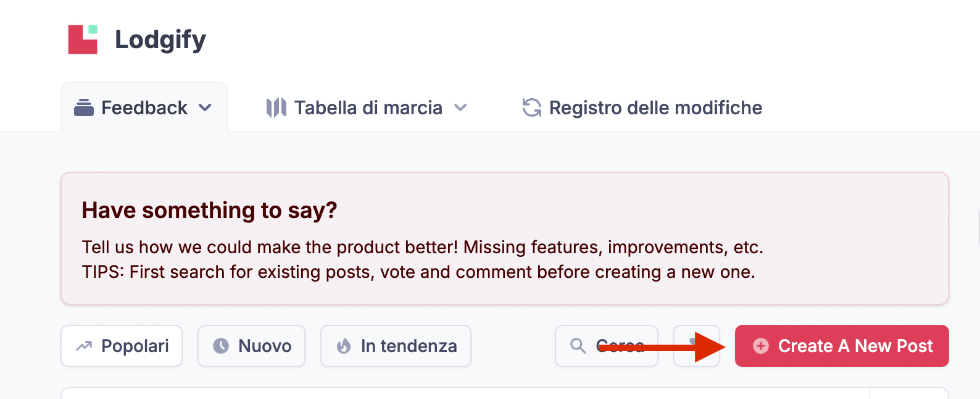Click the Cerca search field
The height and width of the screenshot is (399, 980).
pyautogui.click(x=607, y=346)
